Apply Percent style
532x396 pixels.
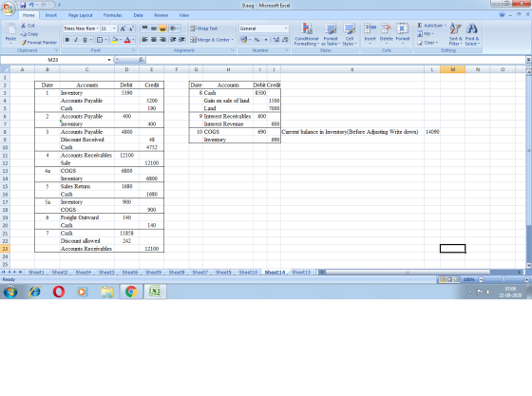256,40
